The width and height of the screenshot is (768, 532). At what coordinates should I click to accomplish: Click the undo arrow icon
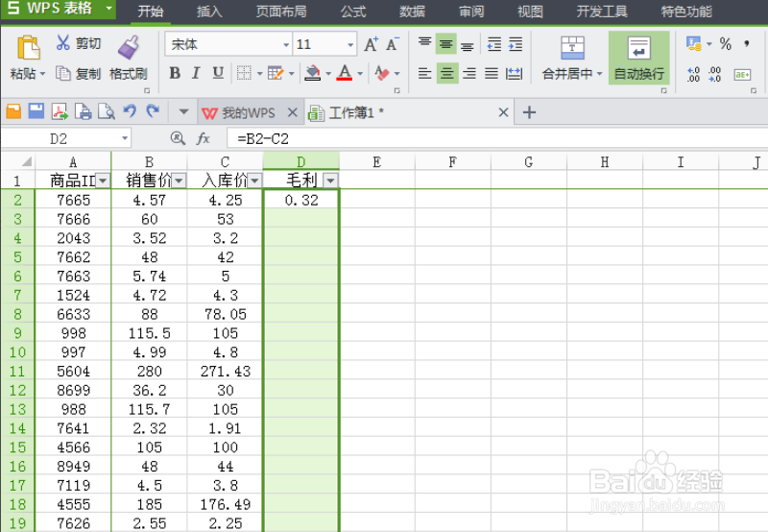(x=130, y=111)
